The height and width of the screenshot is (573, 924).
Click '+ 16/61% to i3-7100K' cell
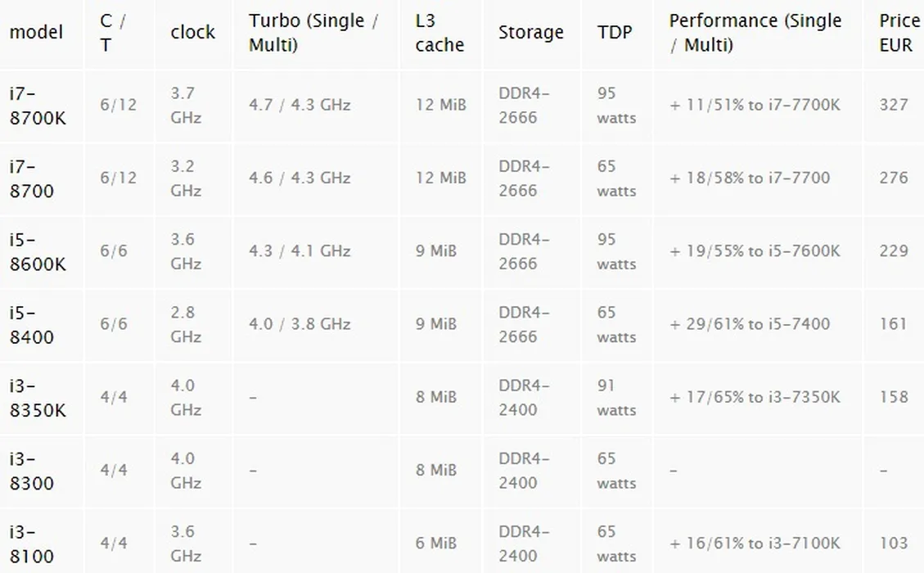click(x=755, y=543)
